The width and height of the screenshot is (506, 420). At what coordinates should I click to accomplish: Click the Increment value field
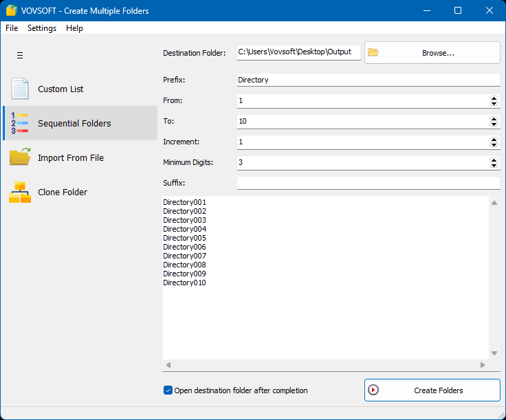(x=363, y=142)
